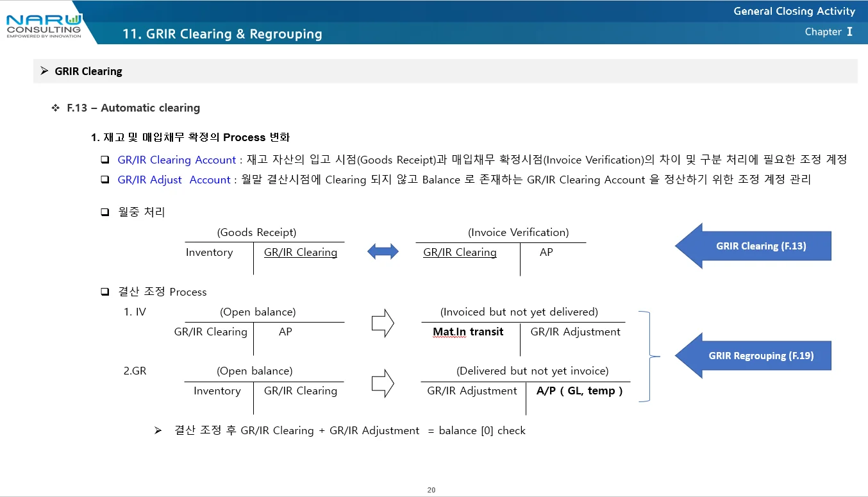Viewport: 868px width, 497px height.
Task: Click underlined 'GR/IR Clearing' under Goods Receipt
Action: tap(301, 252)
